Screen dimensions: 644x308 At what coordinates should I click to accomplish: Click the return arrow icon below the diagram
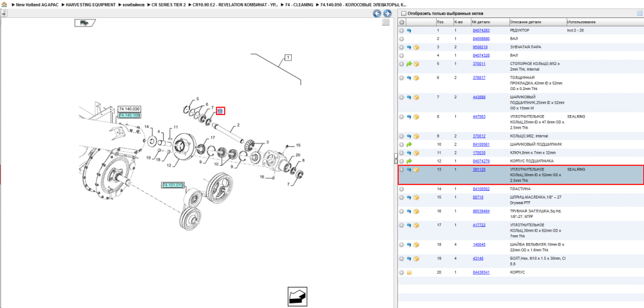tap(297, 297)
